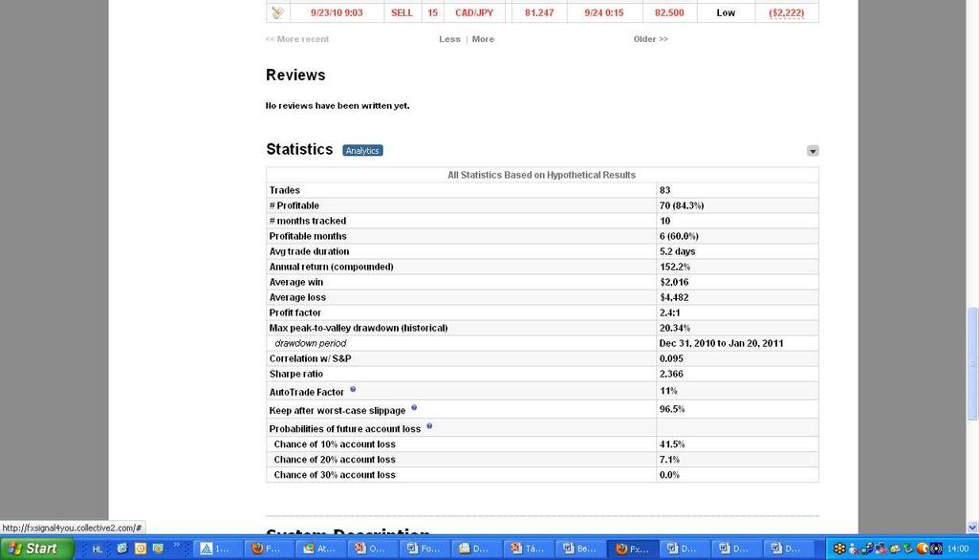Open the orange ball system tray icon
The image size is (979, 560).
[923, 549]
